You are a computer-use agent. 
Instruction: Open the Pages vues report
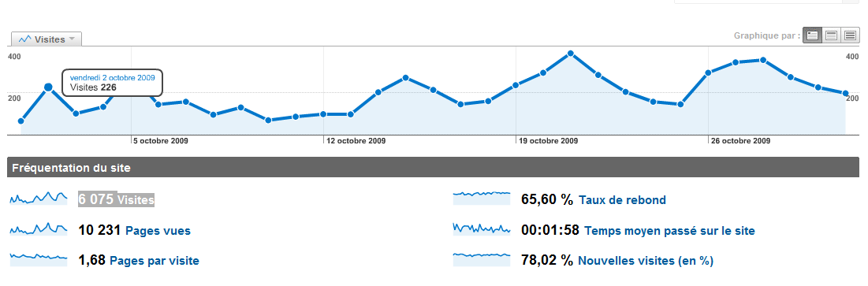coord(158,231)
